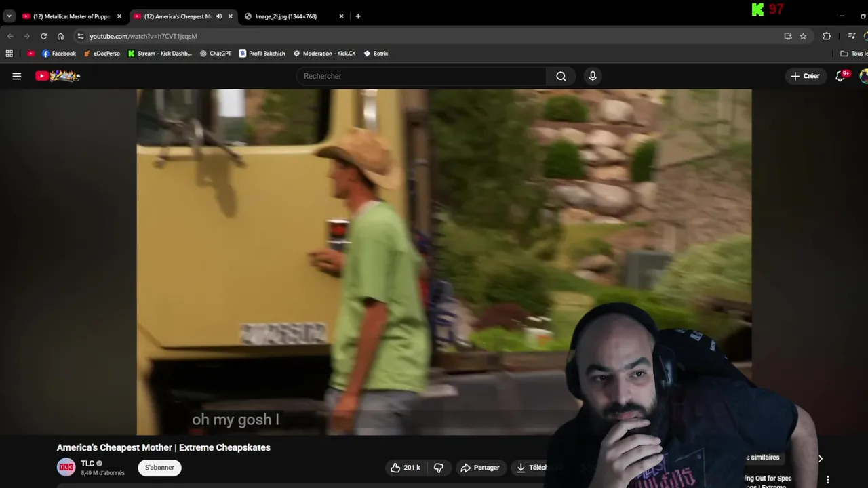Click the Créer button
Viewport: 868px width, 488px height.
click(x=805, y=76)
